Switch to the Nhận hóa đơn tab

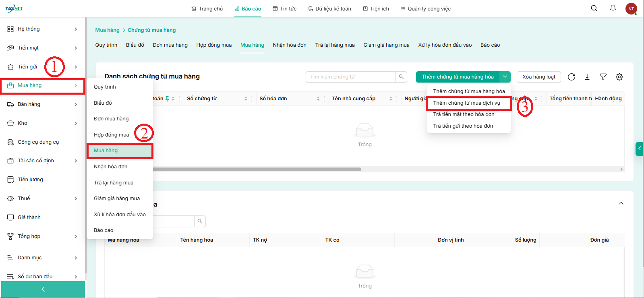coord(289,45)
